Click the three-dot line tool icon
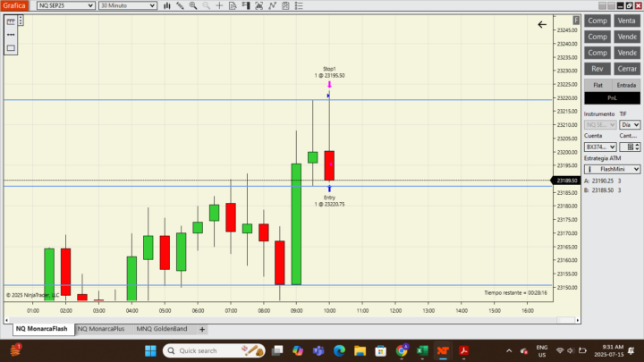 pos(11,35)
